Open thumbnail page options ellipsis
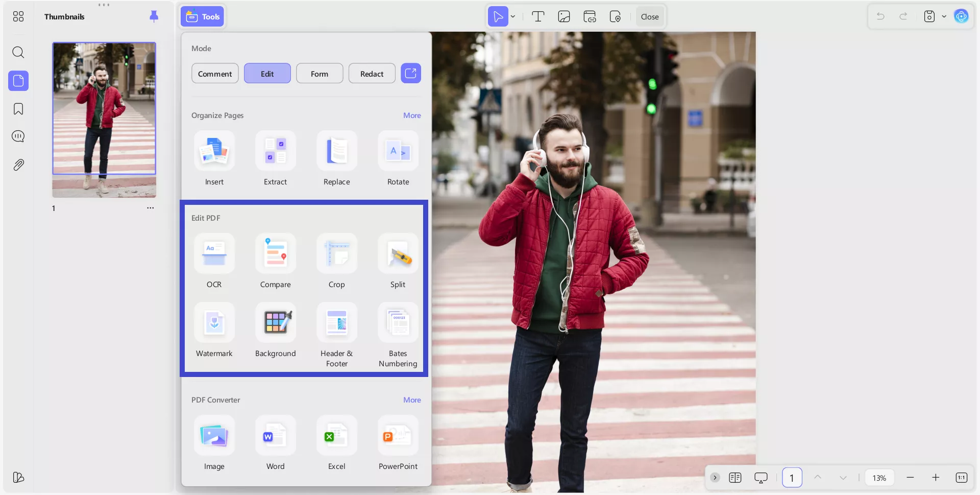This screenshot has height=495, width=980. point(150,208)
